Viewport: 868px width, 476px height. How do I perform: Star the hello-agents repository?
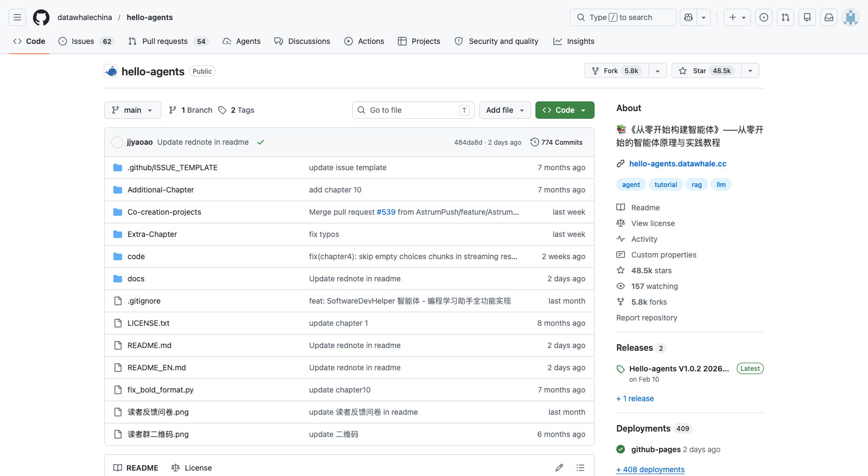(706, 71)
